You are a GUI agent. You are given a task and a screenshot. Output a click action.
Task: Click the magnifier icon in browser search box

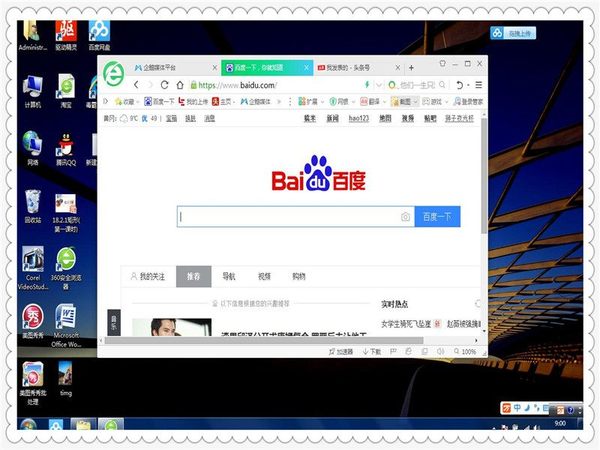[442, 85]
